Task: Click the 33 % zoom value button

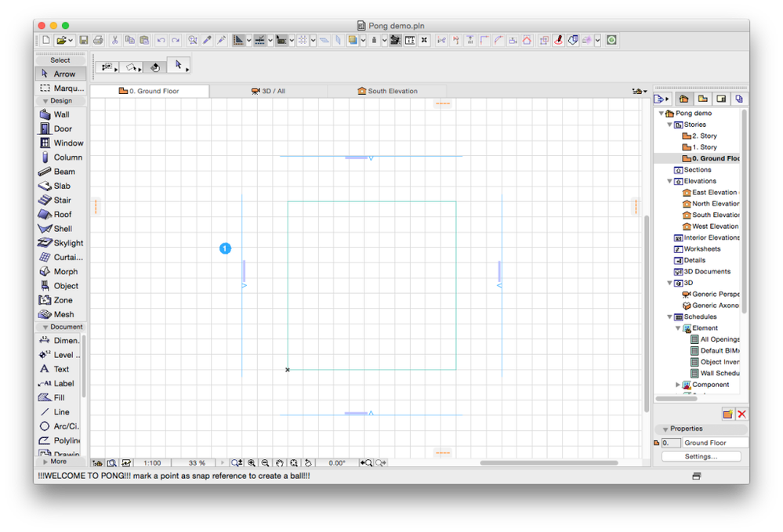Action: point(197,463)
